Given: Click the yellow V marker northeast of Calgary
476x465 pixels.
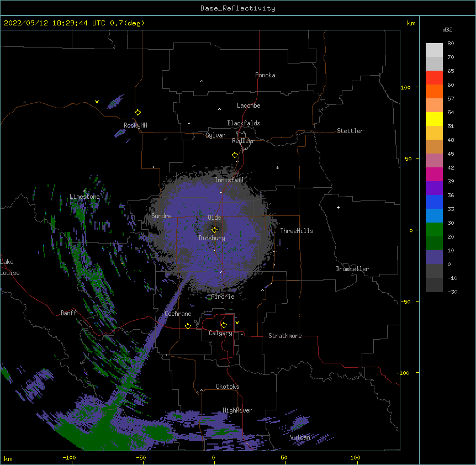Looking at the screenshot, I should (237, 323).
